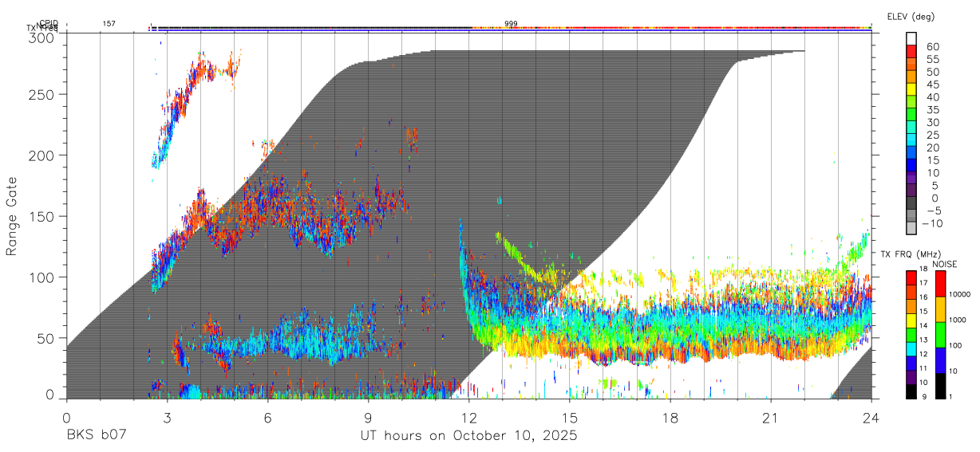Screen dimensions: 980x452
Task: Click the '150' range gate tick label
Action: click(41, 216)
